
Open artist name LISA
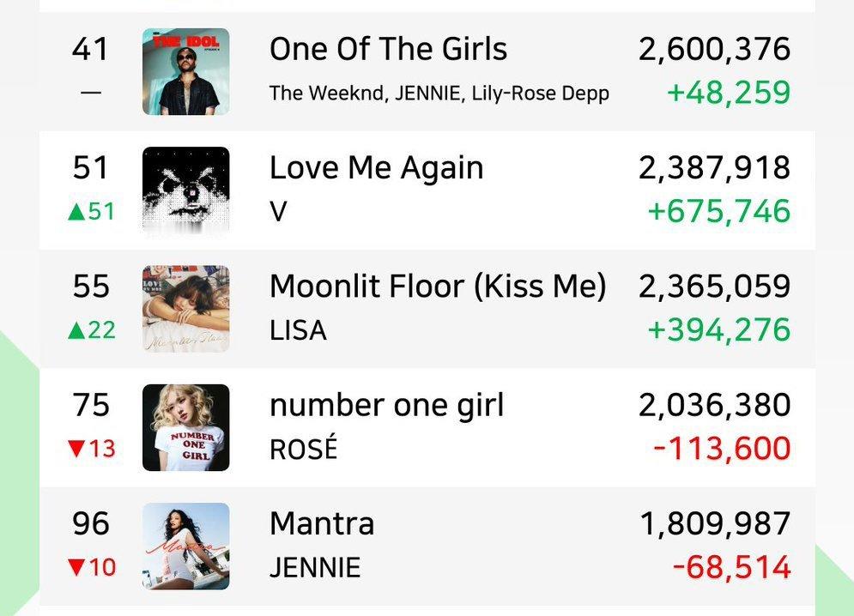pos(298,330)
